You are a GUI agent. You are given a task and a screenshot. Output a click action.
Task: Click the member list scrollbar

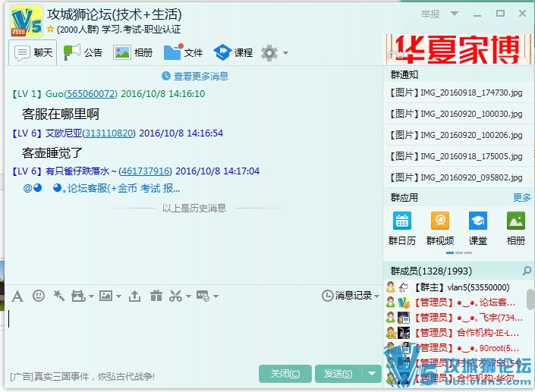[x=530, y=301]
